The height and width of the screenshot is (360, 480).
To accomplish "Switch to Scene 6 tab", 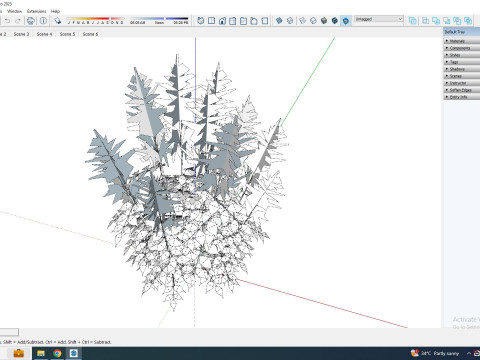I will 90,34.
